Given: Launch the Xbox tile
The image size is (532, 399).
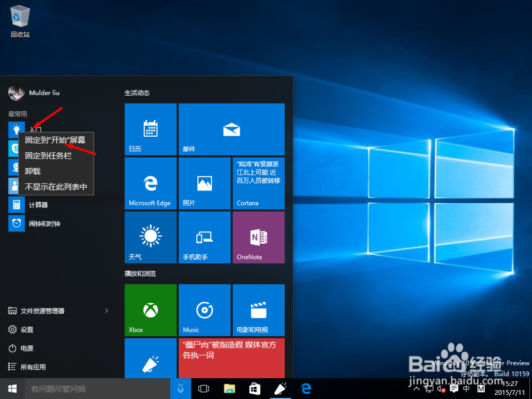Looking at the screenshot, I should pyautogui.click(x=151, y=310).
